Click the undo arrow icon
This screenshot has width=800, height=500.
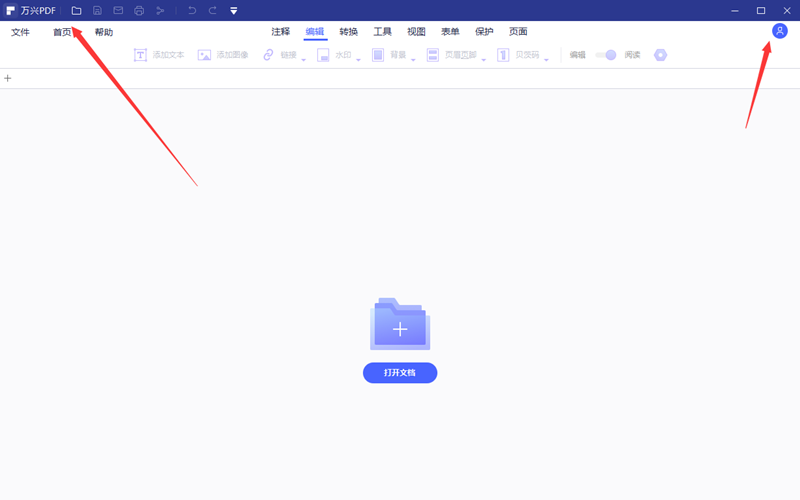click(191, 10)
